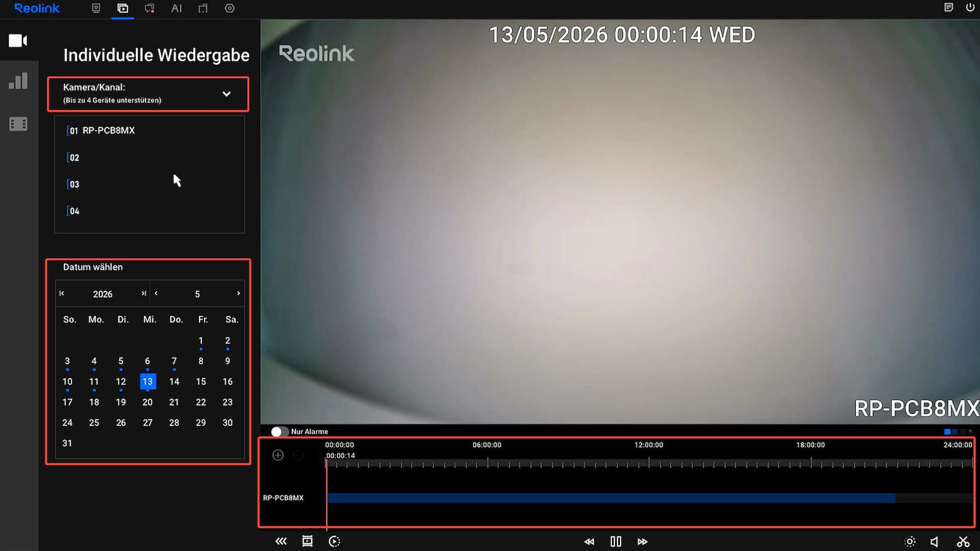
Task: Go to next month in calendar
Action: (239, 293)
